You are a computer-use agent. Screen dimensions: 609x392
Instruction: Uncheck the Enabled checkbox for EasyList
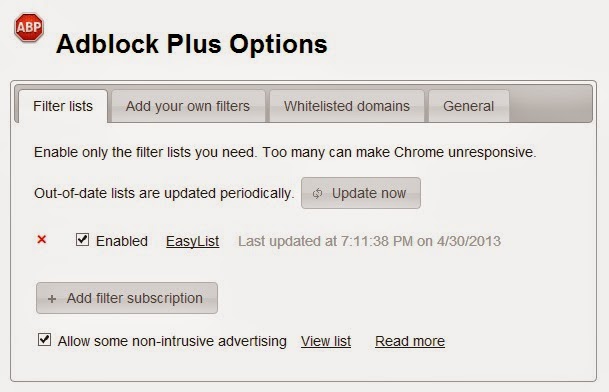click(82, 240)
